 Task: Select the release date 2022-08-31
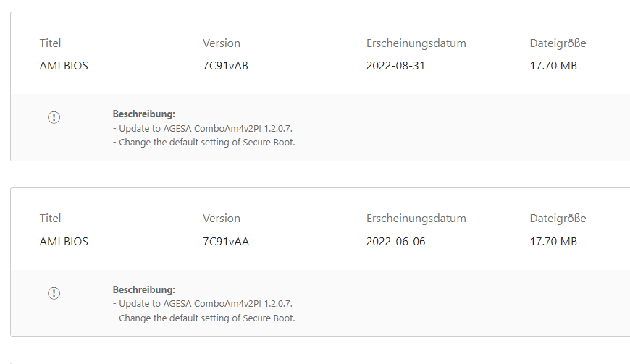pos(396,66)
